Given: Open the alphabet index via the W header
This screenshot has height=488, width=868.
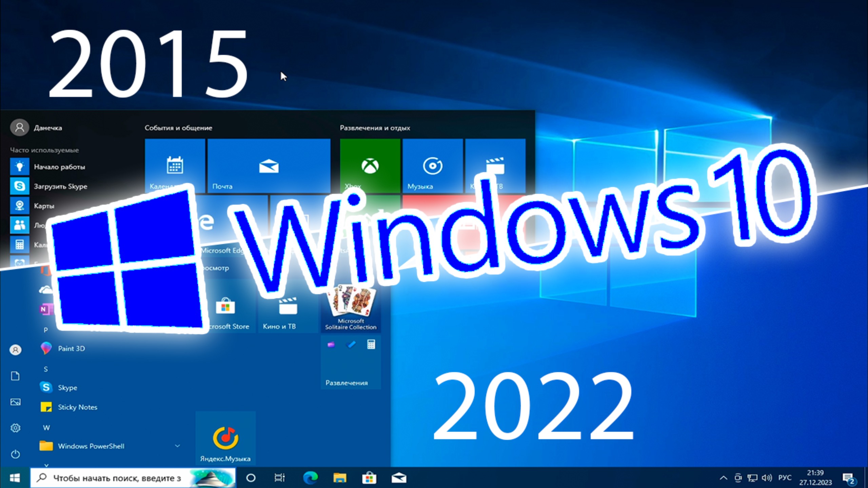Looking at the screenshot, I should coord(46,428).
